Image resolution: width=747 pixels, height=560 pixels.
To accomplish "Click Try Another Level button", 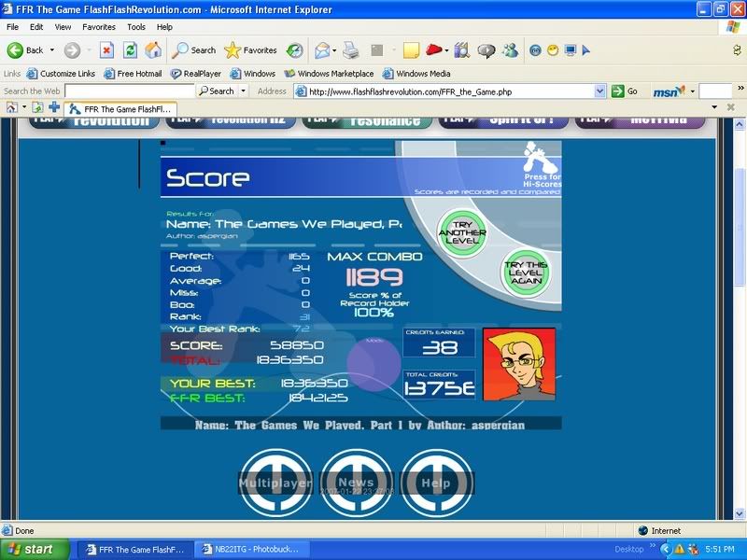I will point(463,231).
